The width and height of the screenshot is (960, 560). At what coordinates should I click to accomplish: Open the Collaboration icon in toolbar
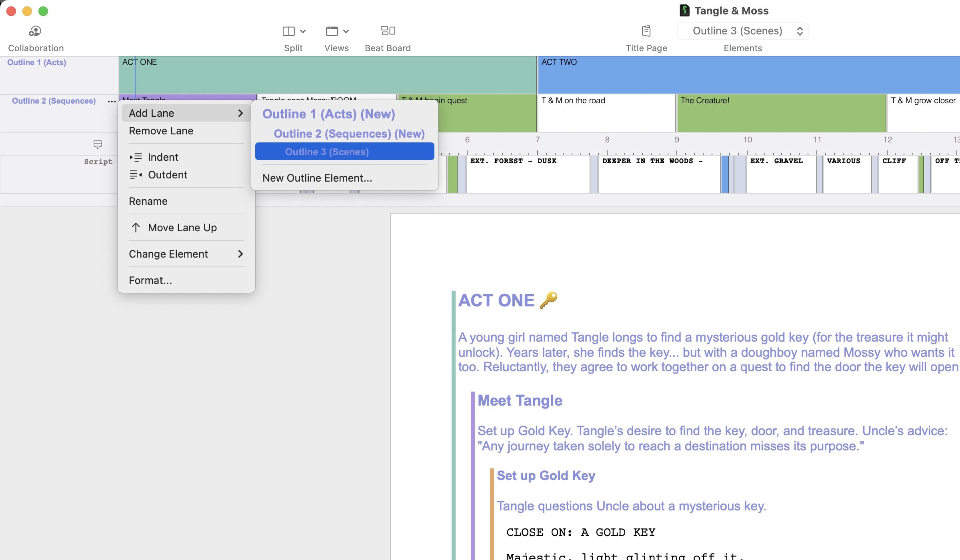point(35,31)
